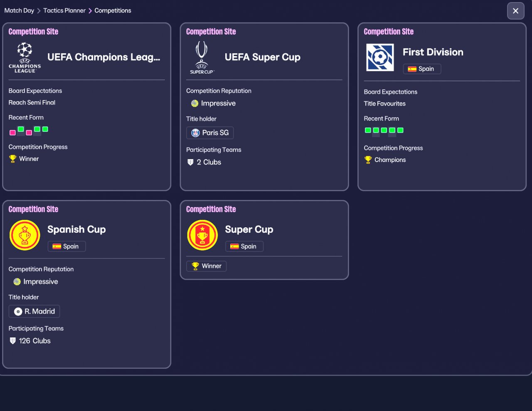The image size is (532, 411).
Task: Open the Paris SG title holder button
Action: (210, 133)
